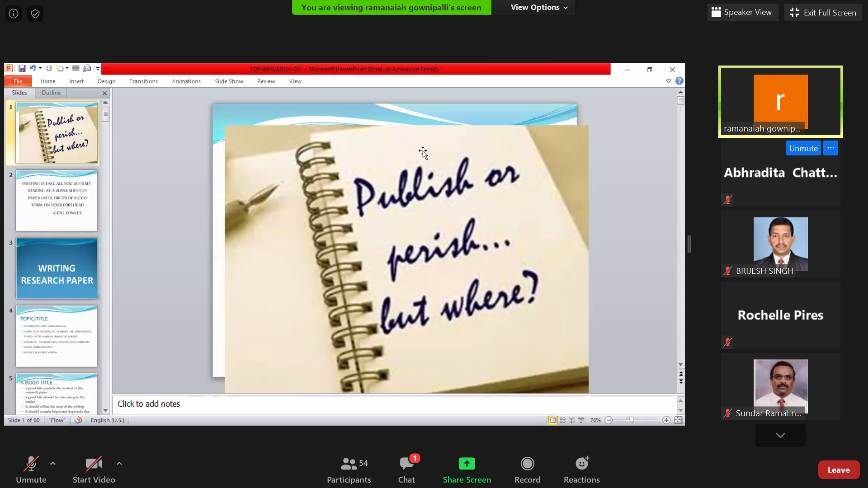Image resolution: width=868 pixels, height=488 pixels.
Task: Expand video settings arrow next to Start Video
Action: click(119, 464)
